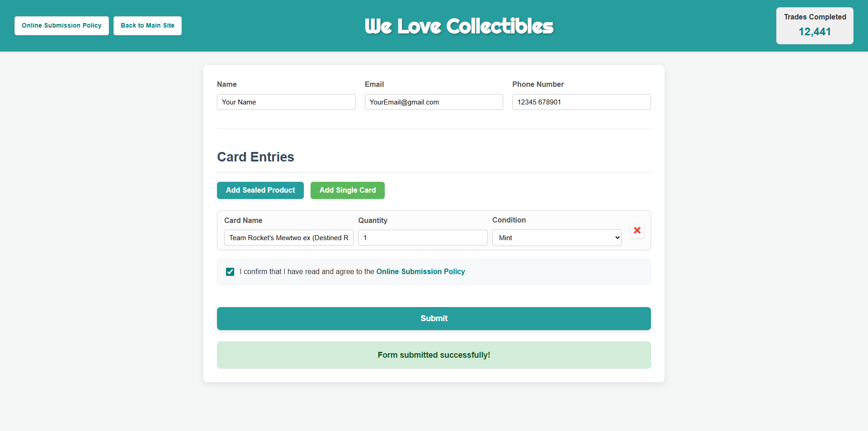This screenshot has width=868, height=431.
Task: Focus the Phone Number input field
Action: coord(581,102)
